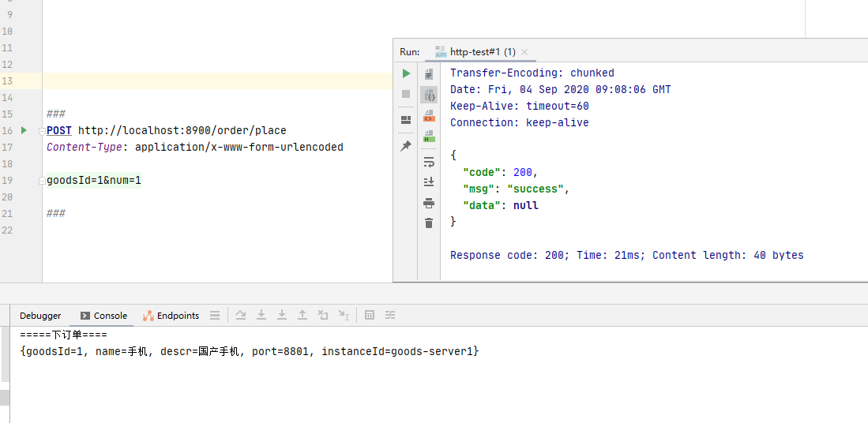
Task: Rerun the http-test#1 request
Action: click(x=406, y=73)
